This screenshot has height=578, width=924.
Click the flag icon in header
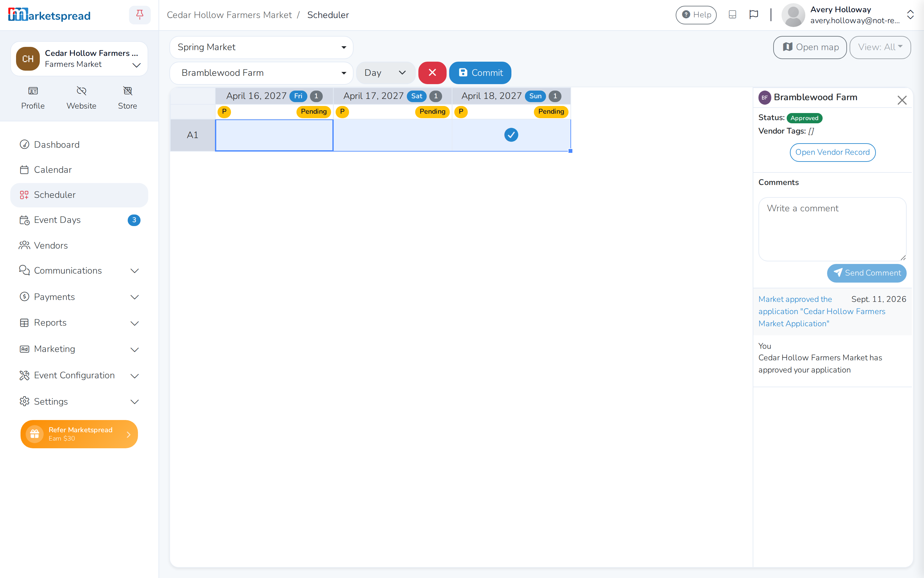[x=753, y=15]
